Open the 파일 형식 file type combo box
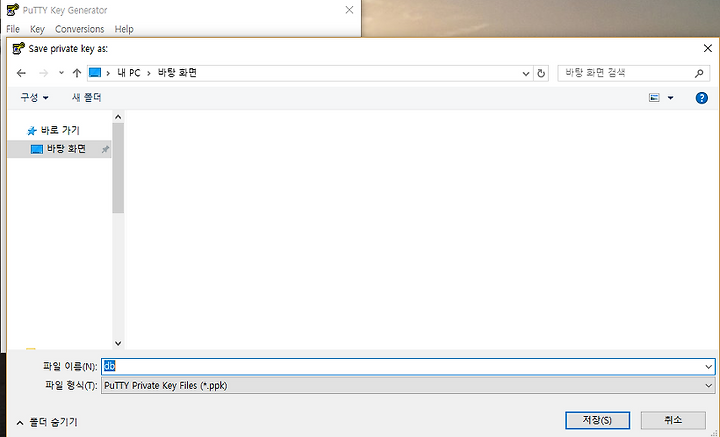This screenshot has height=437, width=720. [x=408, y=386]
